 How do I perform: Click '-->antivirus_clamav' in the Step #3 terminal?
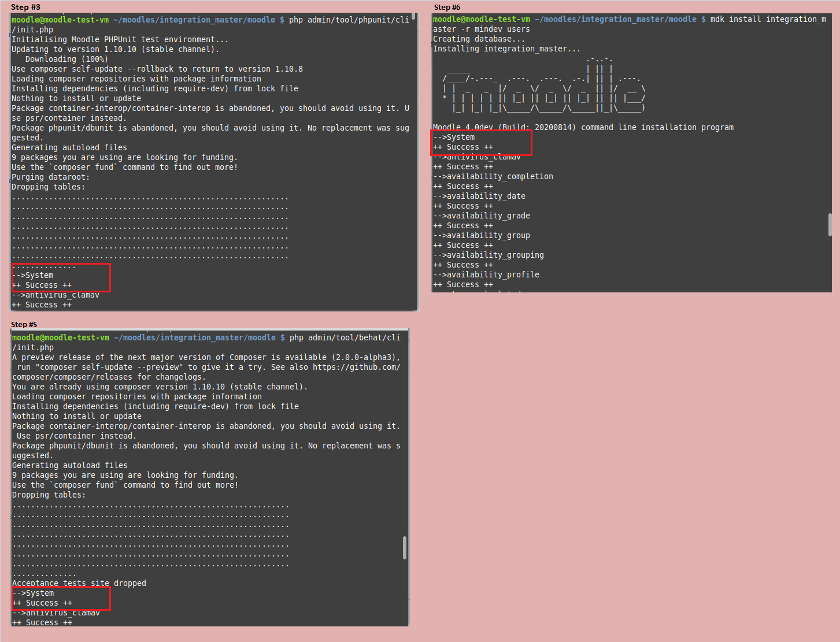click(x=55, y=295)
